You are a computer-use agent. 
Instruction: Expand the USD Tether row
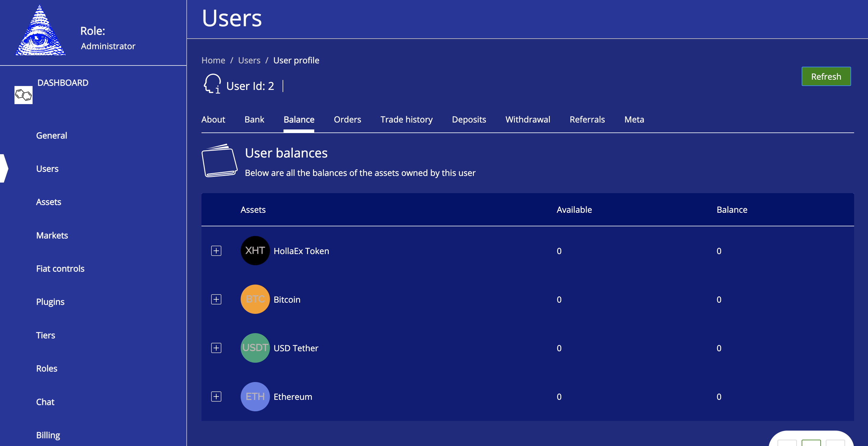(216, 348)
